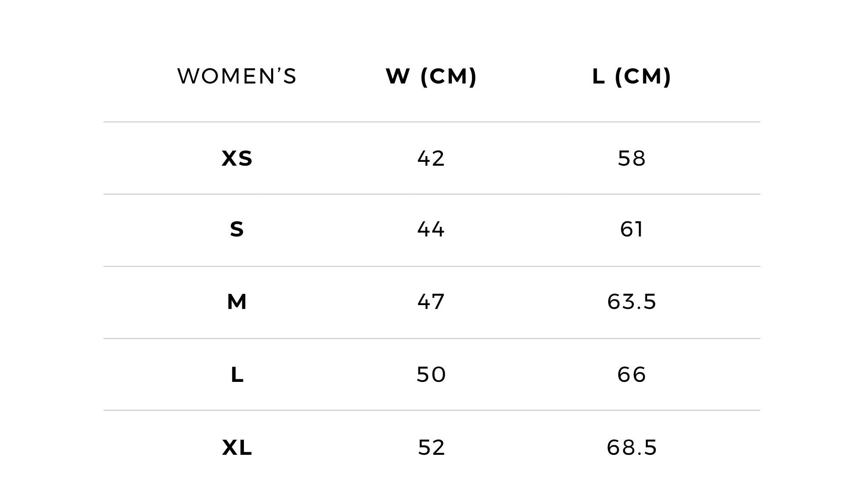Click the M length value 63.5
Image resolution: width=863 pixels, height=504 pixels.
(631, 302)
